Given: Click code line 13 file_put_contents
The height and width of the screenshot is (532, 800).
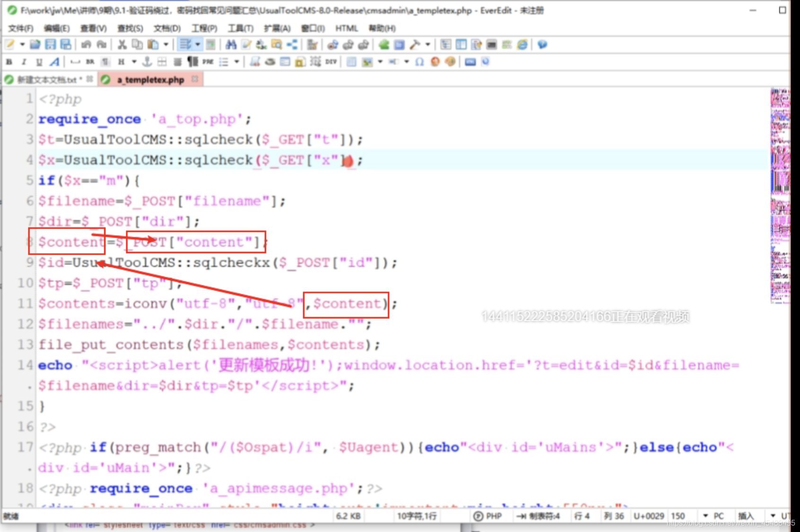Looking at the screenshot, I should pos(209,344).
